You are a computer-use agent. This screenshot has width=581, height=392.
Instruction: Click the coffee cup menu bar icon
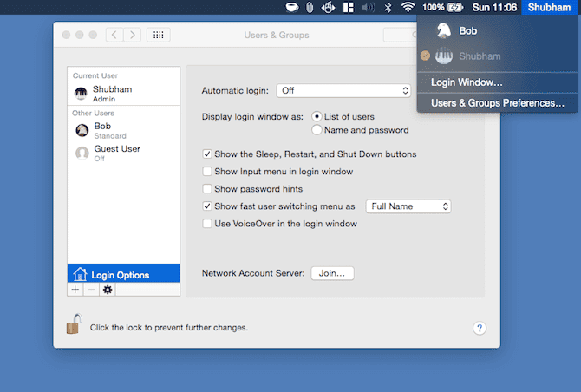click(292, 7)
